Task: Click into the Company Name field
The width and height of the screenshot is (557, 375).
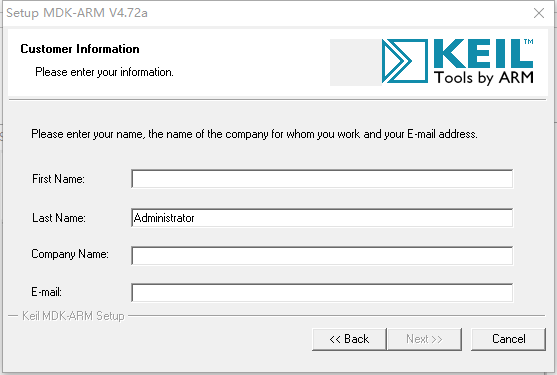Action: click(322, 255)
